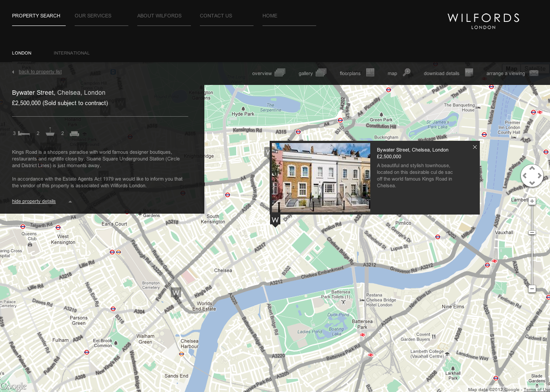The image size is (550, 392).
Task: Click the Battersea Park map label
Action: tap(362, 324)
